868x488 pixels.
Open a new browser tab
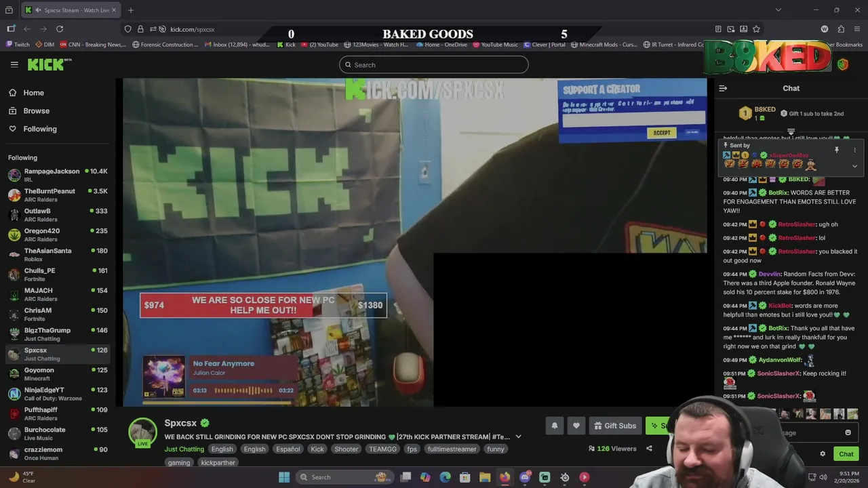pyautogui.click(x=131, y=10)
